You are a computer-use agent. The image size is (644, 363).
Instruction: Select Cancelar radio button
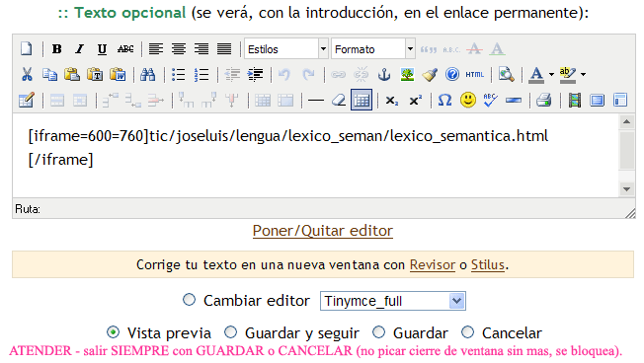468,332
